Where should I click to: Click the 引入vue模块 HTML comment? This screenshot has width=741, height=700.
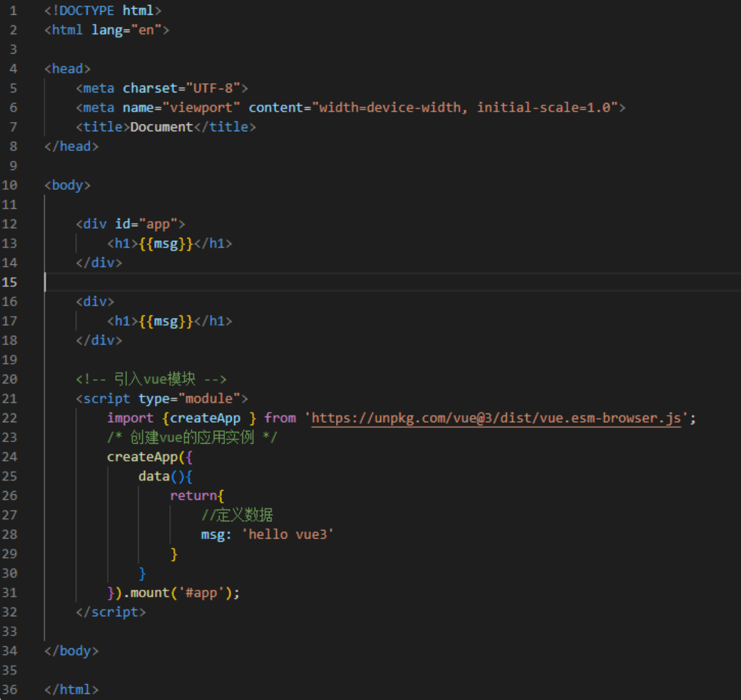pyautogui.click(x=151, y=379)
